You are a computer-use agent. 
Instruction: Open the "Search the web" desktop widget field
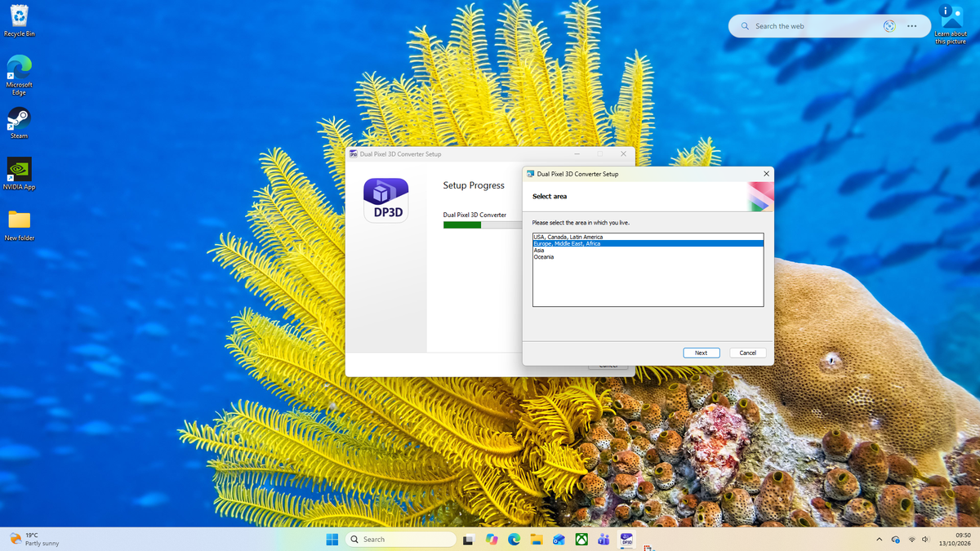tap(808, 26)
